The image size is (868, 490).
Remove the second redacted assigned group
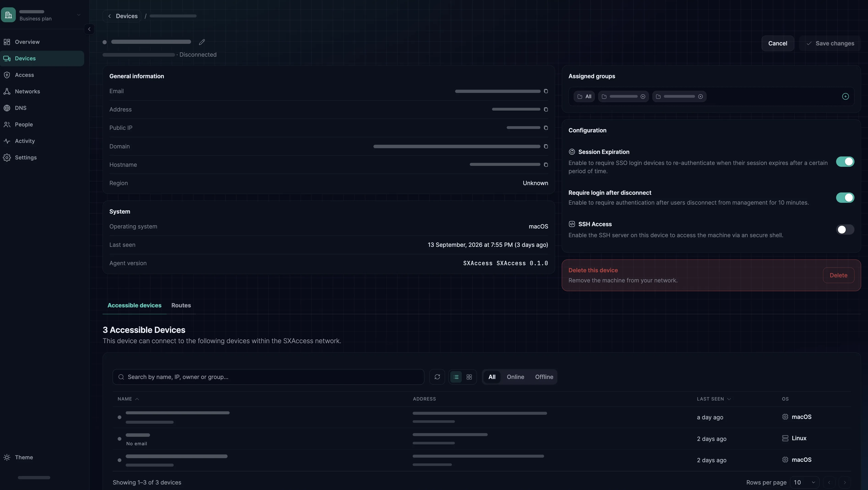point(701,97)
